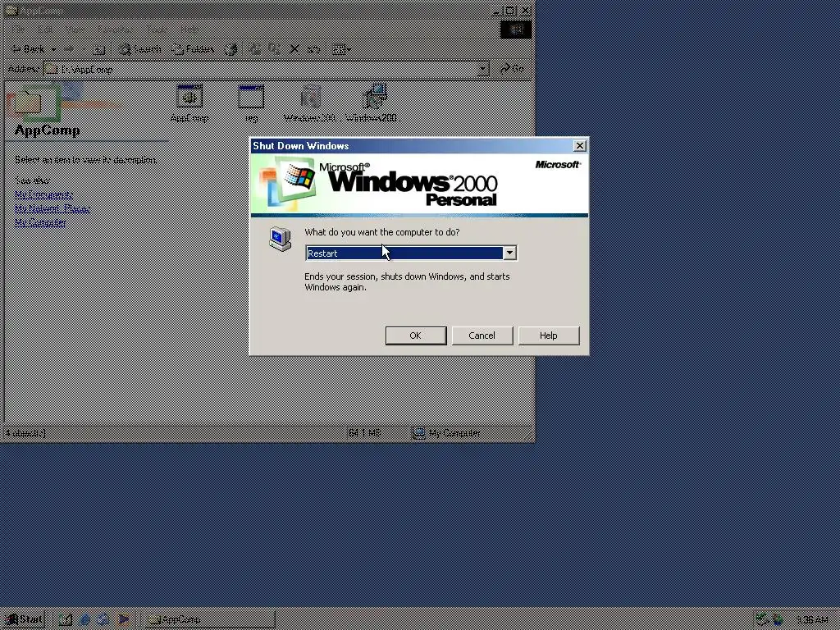Open the Start menu
The height and width of the screenshot is (630, 840).
pos(23,619)
